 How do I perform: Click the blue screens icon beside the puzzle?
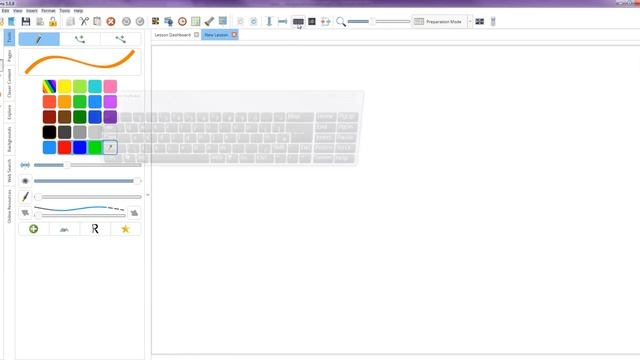[x=168, y=21]
